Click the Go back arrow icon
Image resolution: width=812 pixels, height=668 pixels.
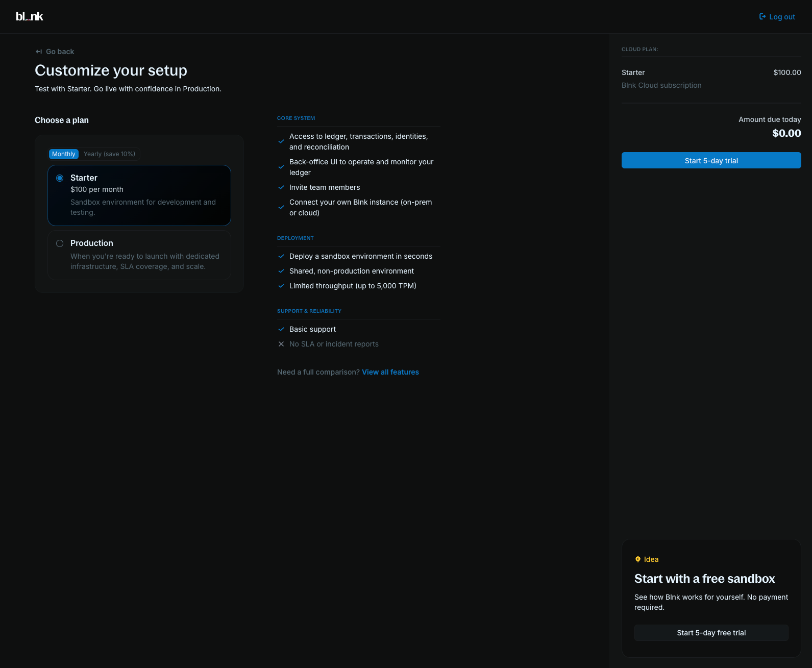tap(39, 52)
